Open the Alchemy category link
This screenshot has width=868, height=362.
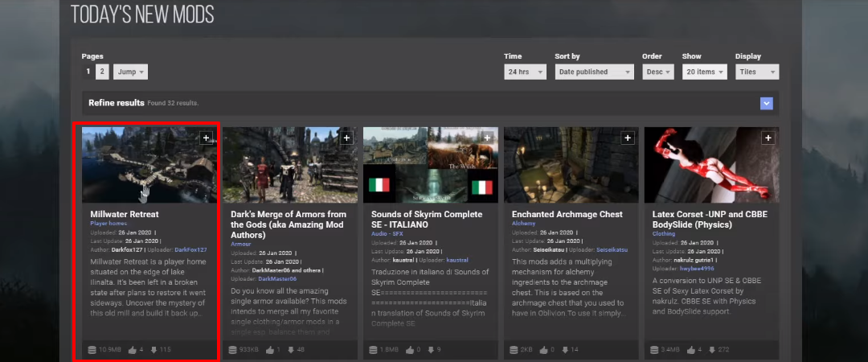[x=524, y=224]
